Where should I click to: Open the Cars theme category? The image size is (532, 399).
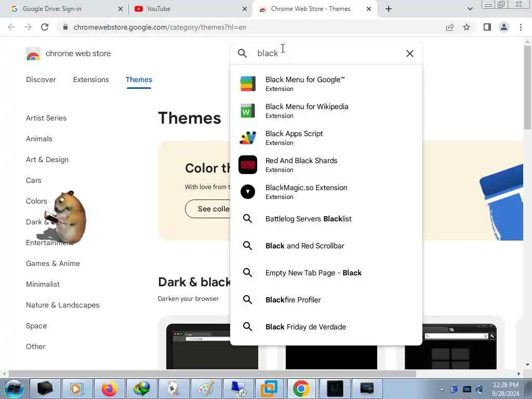click(34, 180)
